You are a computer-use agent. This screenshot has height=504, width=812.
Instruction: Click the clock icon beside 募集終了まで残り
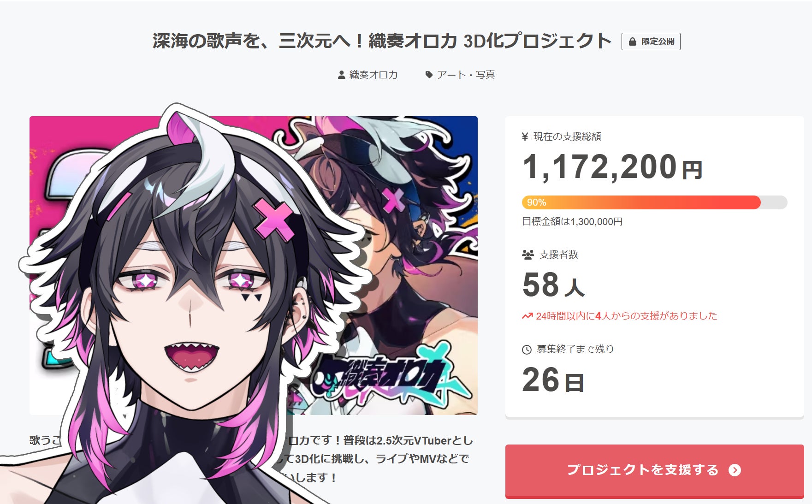point(527,350)
